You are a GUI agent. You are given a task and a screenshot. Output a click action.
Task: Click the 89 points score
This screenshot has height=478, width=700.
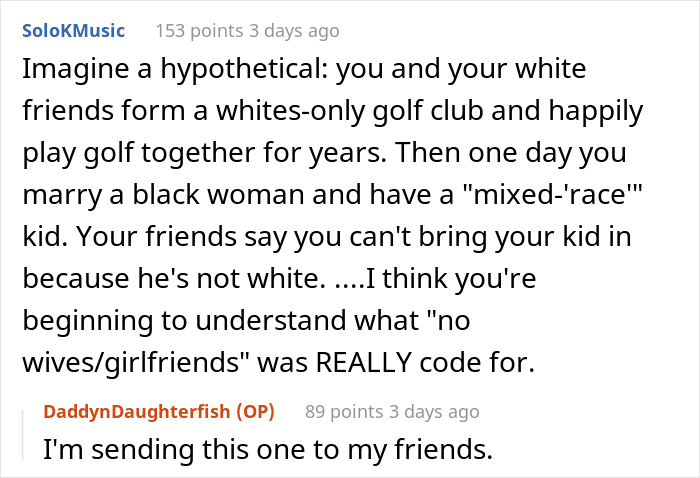tap(342, 411)
